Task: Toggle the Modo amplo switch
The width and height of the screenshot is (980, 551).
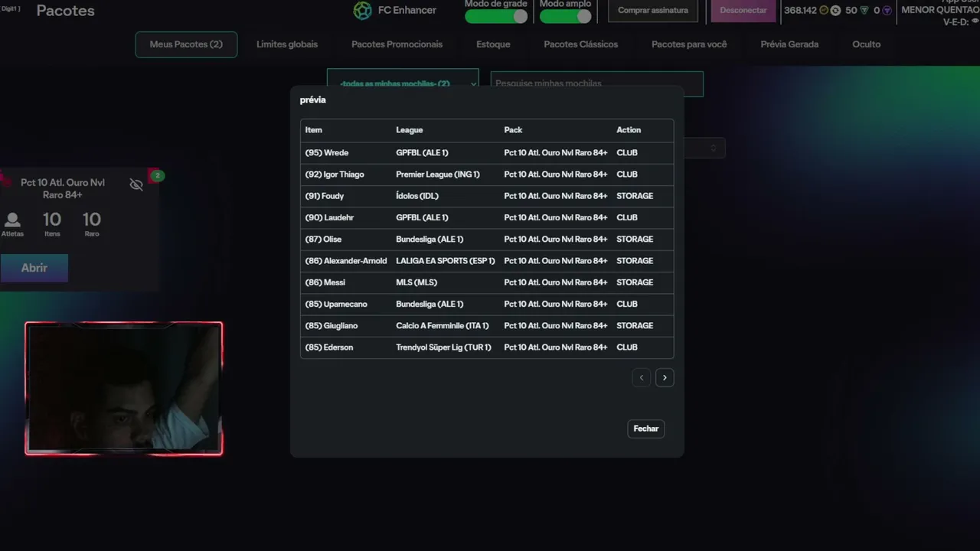Action: [x=566, y=16]
